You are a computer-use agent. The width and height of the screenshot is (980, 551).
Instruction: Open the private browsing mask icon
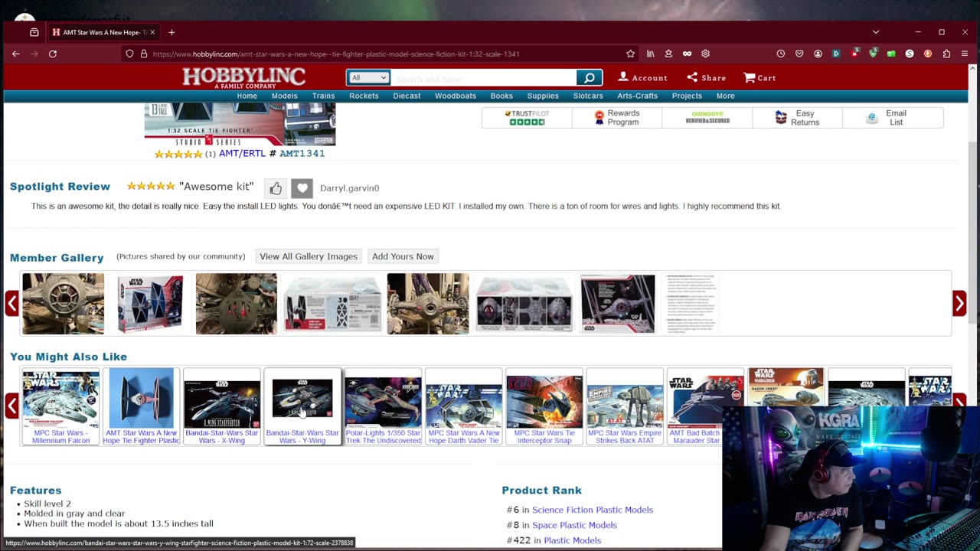pyautogui.click(x=687, y=54)
